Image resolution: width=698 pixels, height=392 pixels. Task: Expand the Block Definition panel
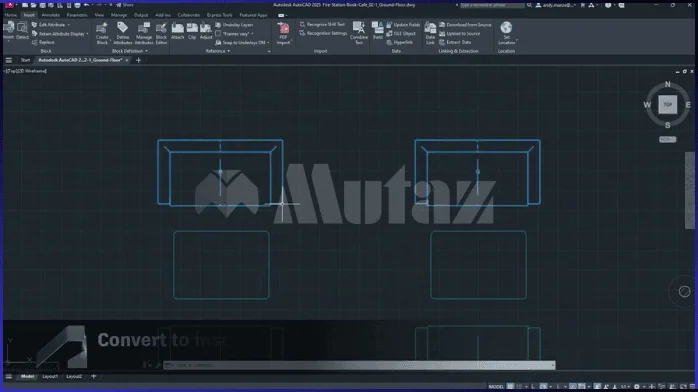pyautogui.click(x=130, y=51)
